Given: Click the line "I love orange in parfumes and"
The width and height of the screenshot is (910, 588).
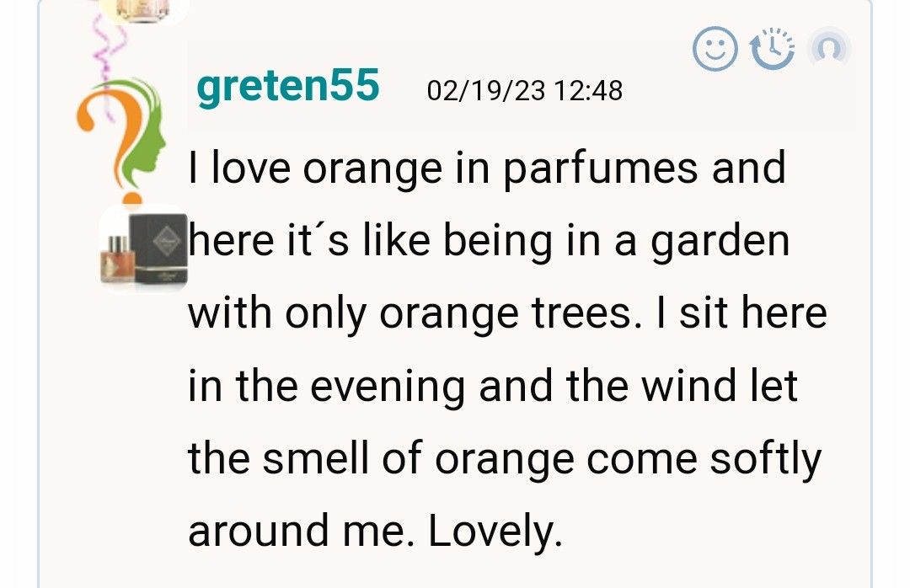Looking at the screenshot, I should [487, 168].
